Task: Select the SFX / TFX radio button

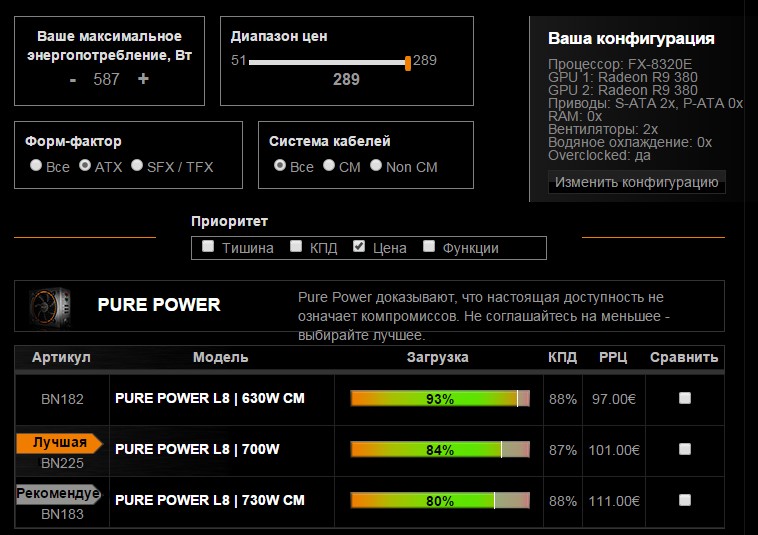Action: click(137, 165)
